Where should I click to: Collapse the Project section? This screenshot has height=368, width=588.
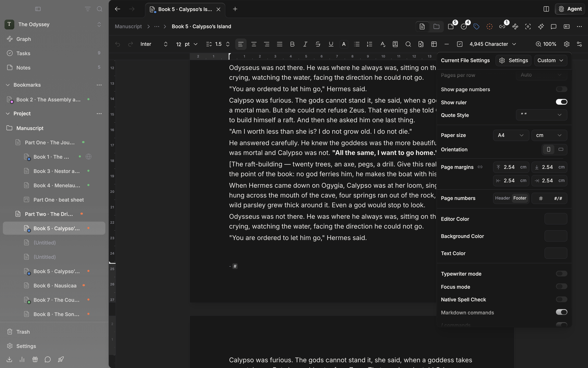click(8, 114)
